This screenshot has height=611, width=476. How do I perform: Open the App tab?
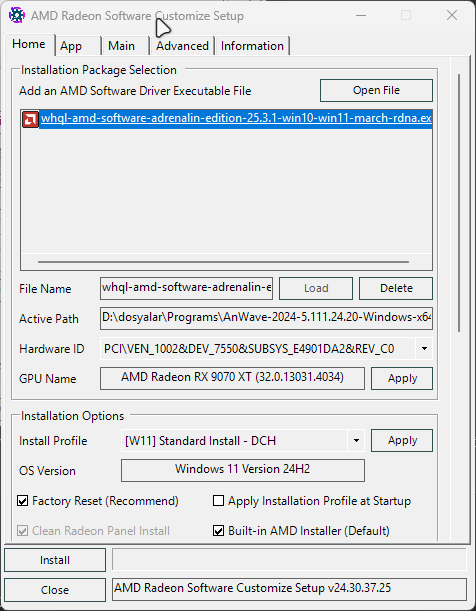click(78, 46)
